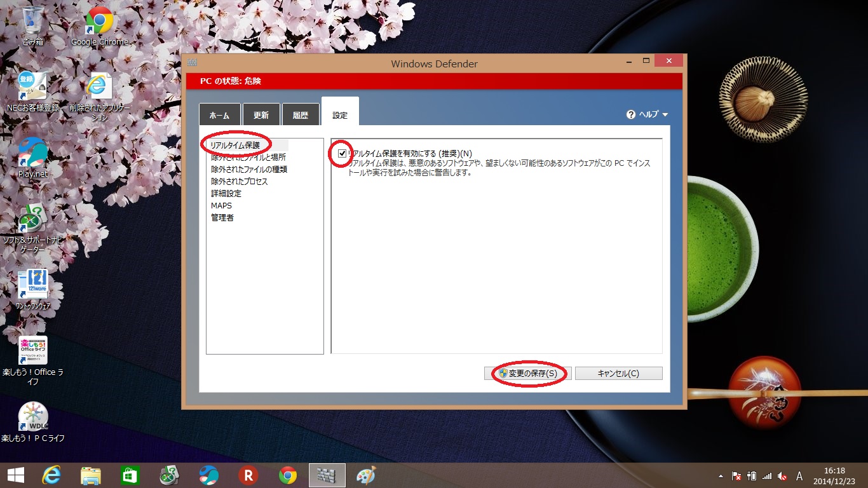Open the removed applications desktop shortcut
The image size is (868, 488).
click(100, 97)
